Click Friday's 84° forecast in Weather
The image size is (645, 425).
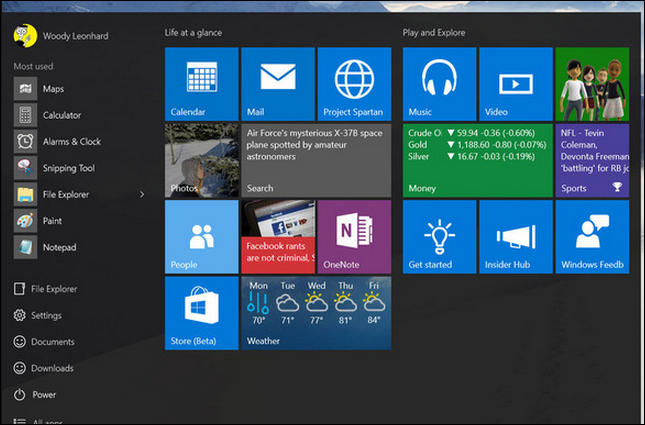point(374,302)
